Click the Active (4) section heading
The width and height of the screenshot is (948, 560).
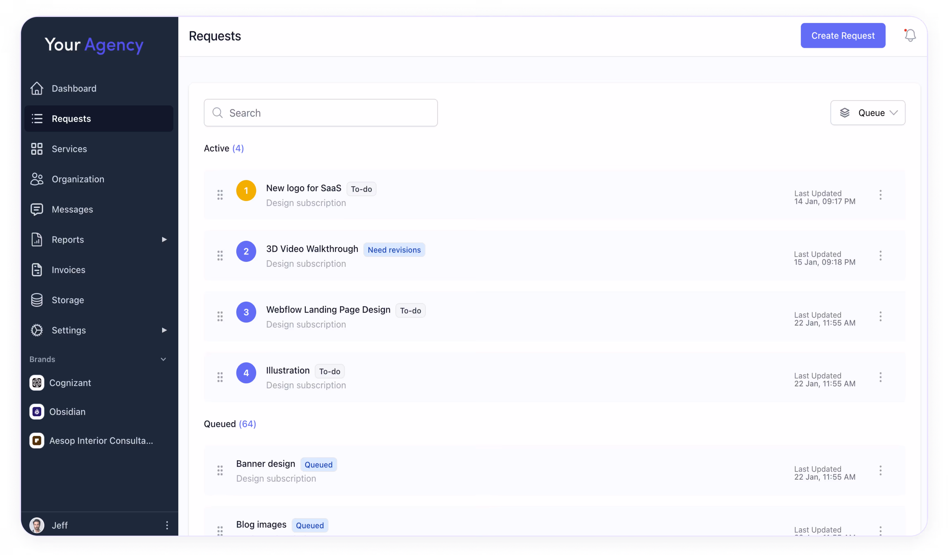[x=224, y=148]
